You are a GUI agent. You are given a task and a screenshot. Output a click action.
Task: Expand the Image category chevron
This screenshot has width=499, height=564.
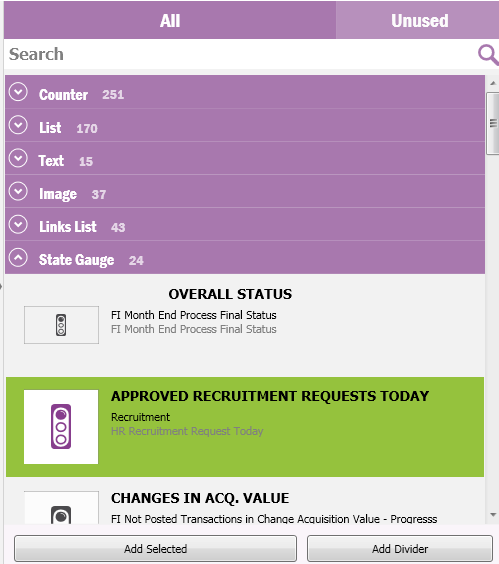tap(18, 191)
